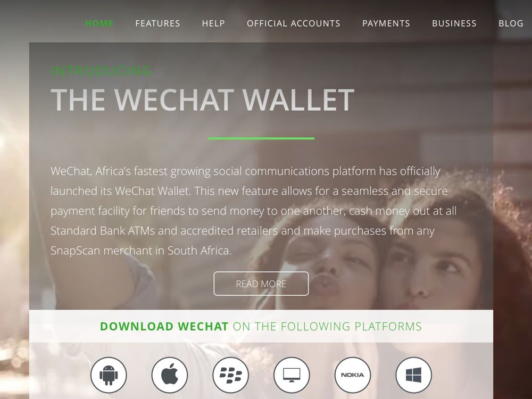Navigate to Official Accounts
Image resolution: width=532 pixels, height=399 pixels.
(294, 23)
